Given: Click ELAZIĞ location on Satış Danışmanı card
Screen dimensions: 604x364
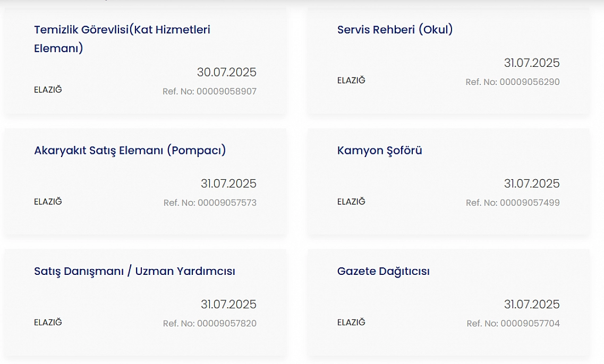Looking at the screenshot, I should (x=48, y=323).
